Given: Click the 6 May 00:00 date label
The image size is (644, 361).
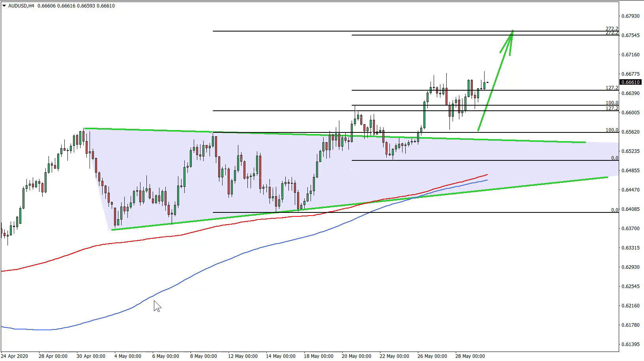Looking at the screenshot, I should pos(165,356).
